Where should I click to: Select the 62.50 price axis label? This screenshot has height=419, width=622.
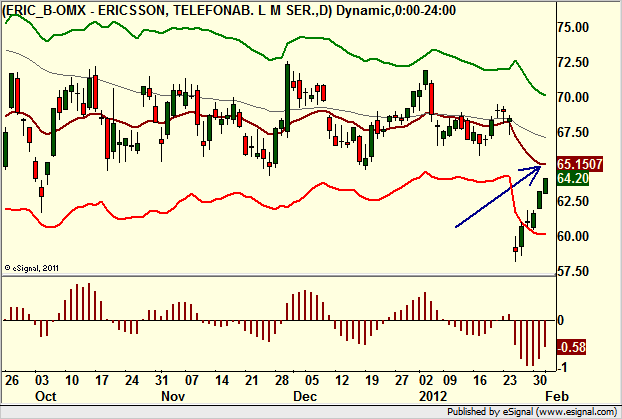coord(573,202)
